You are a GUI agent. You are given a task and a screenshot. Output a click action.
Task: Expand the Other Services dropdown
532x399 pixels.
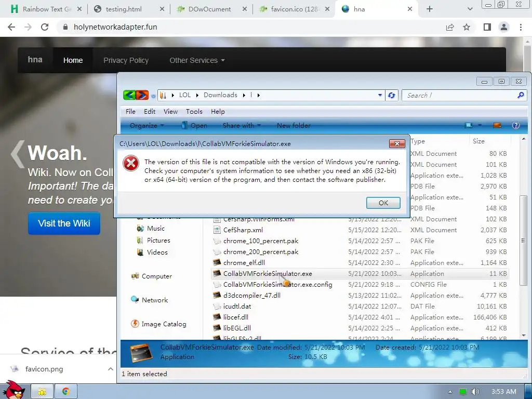tap(197, 60)
